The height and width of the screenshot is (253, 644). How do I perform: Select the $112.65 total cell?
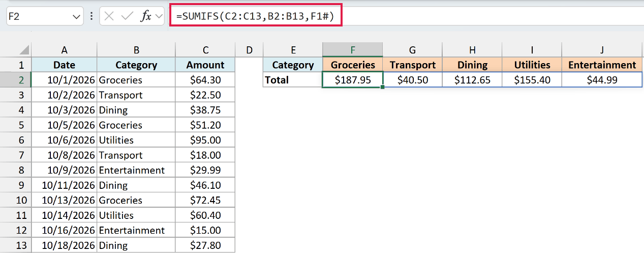(x=472, y=80)
